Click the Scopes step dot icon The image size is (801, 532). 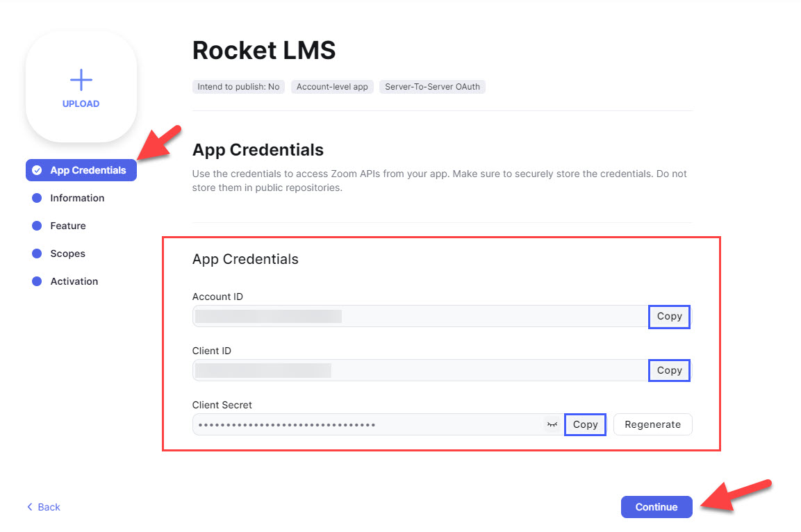[x=37, y=253]
